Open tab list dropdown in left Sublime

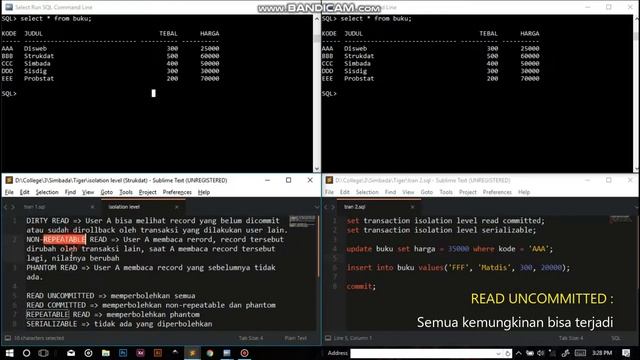click(316, 207)
